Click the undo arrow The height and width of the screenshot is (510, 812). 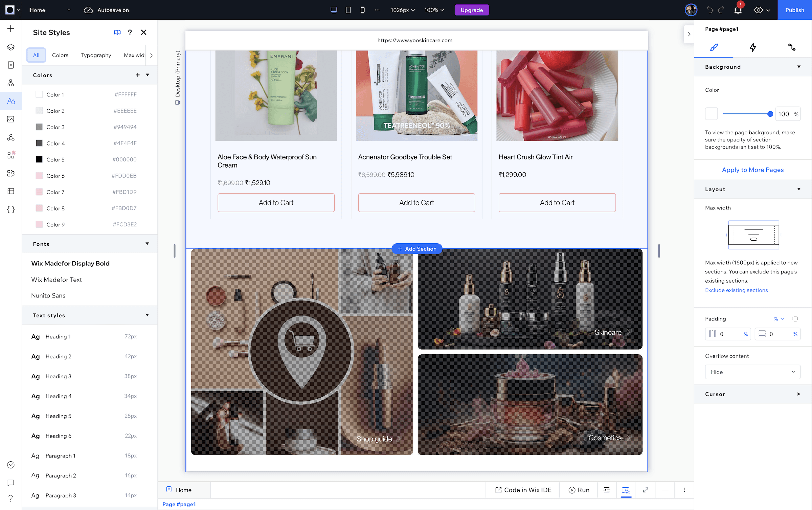point(709,10)
